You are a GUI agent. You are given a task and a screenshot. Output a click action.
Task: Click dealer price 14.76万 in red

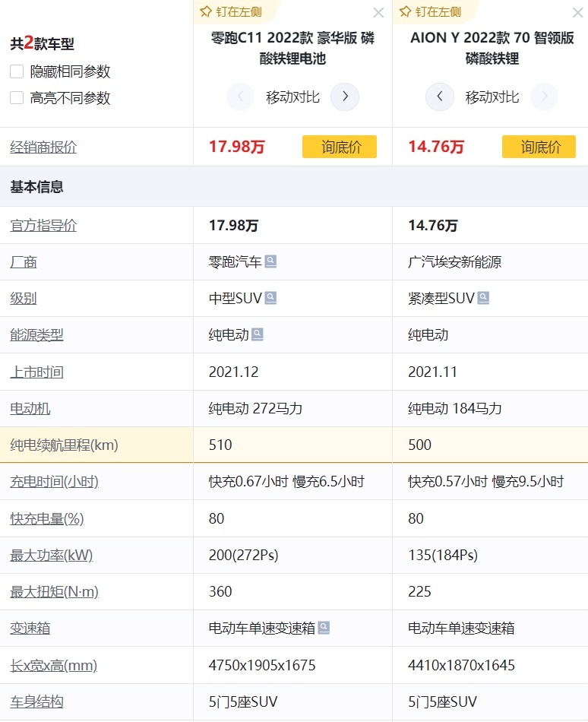point(436,147)
